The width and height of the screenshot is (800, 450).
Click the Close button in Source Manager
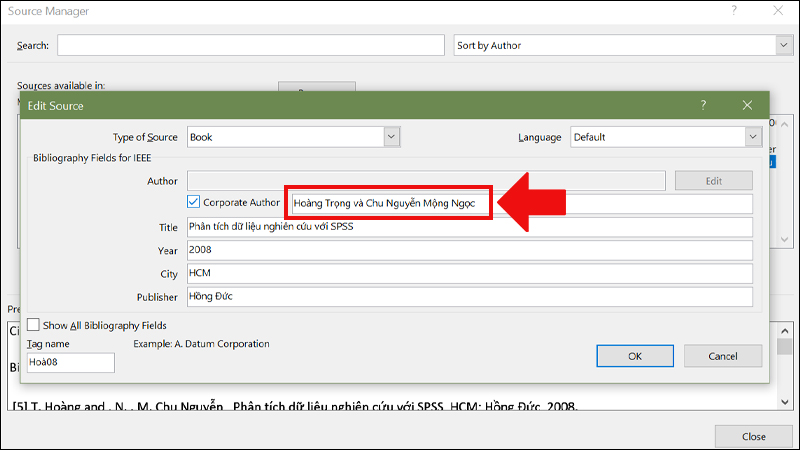click(754, 436)
